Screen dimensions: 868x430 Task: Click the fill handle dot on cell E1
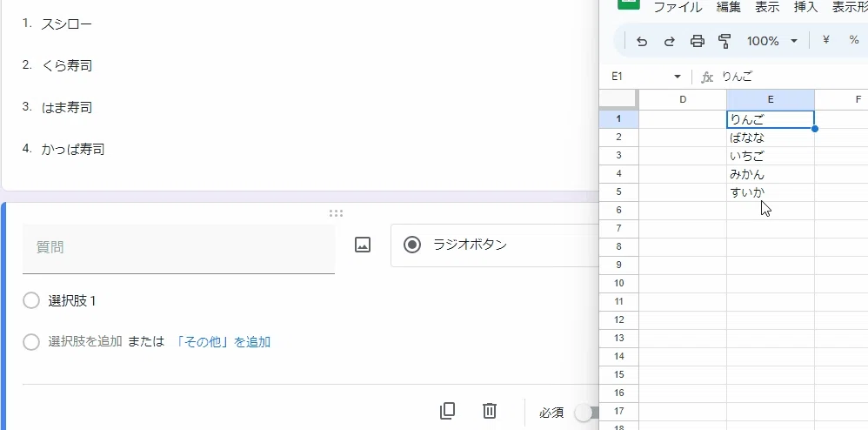814,129
